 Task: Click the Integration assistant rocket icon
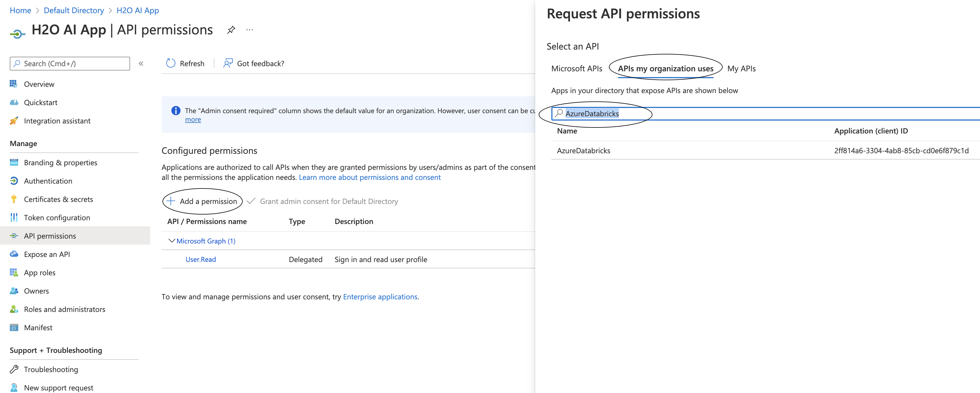coord(14,121)
